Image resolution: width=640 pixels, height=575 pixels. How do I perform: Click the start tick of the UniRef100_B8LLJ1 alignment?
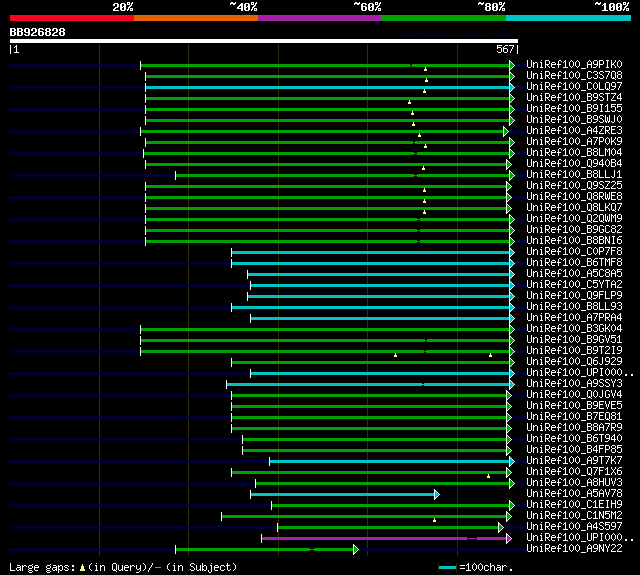point(176,175)
